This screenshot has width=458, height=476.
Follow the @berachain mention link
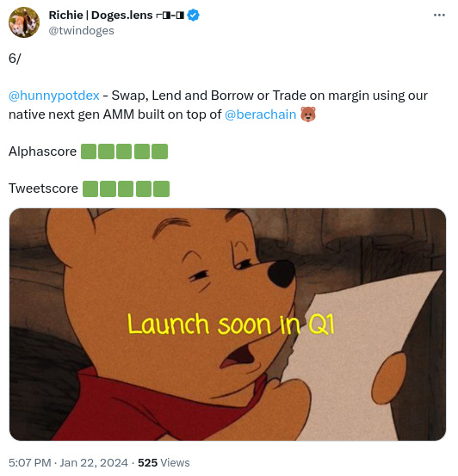click(x=260, y=114)
